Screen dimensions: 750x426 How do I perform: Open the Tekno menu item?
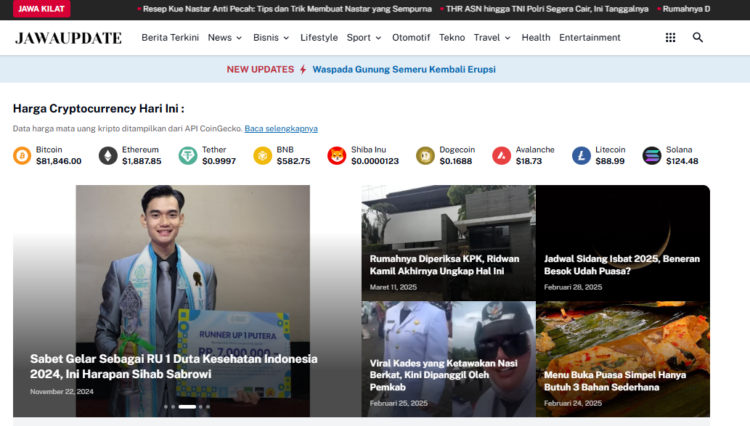tap(452, 37)
